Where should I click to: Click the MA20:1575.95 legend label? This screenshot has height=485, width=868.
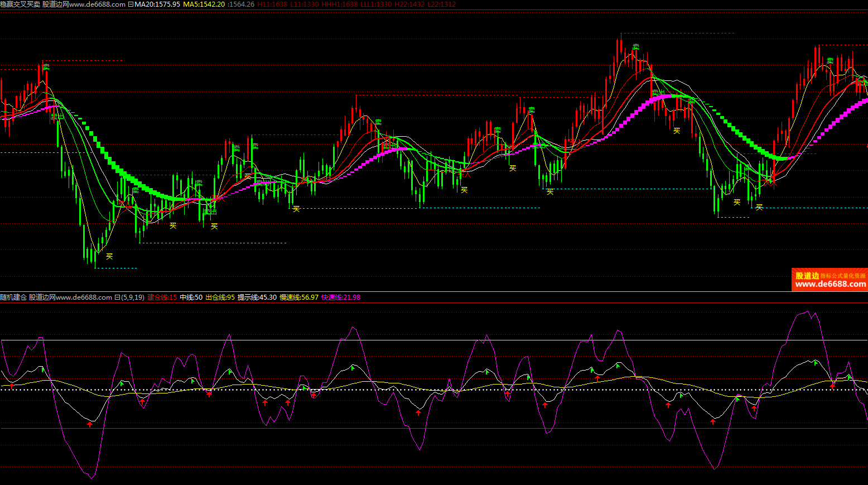[x=157, y=4]
